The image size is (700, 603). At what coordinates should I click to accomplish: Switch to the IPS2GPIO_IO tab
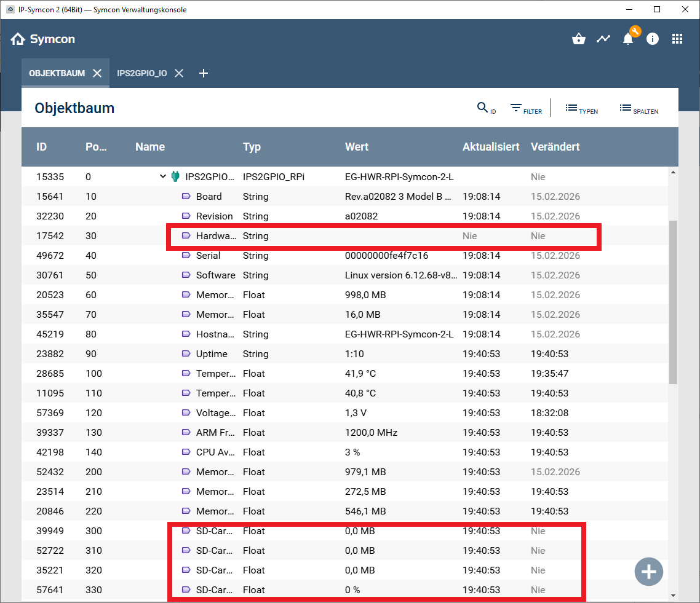pyautogui.click(x=141, y=73)
